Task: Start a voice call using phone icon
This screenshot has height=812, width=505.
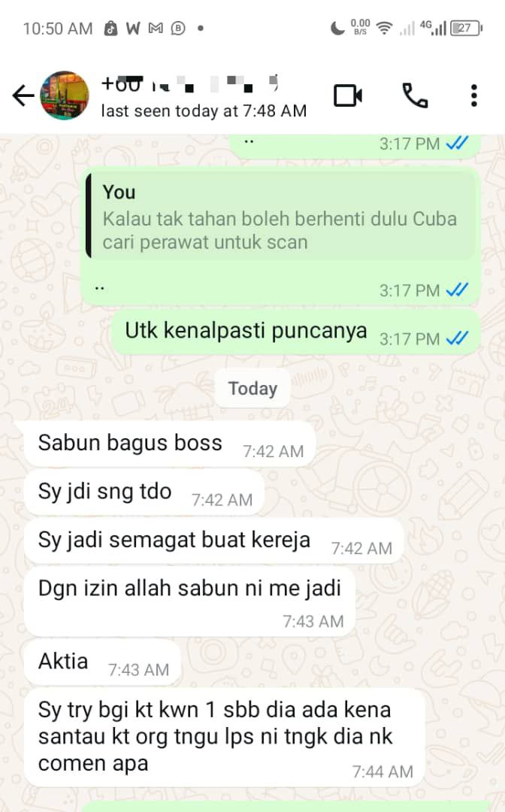Action: [x=415, y=95]
